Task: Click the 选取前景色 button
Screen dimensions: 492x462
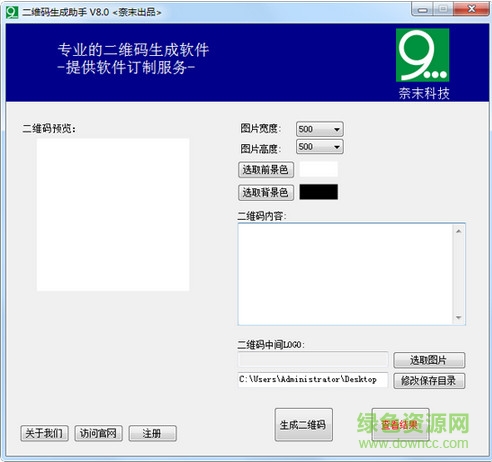Action: click(x=266, y=170)
